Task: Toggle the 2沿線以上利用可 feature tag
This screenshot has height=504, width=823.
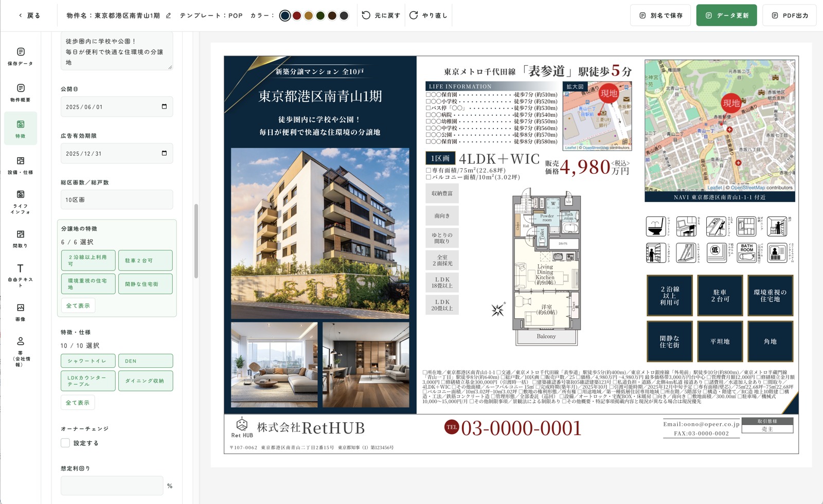Action: tap(88, 260)
